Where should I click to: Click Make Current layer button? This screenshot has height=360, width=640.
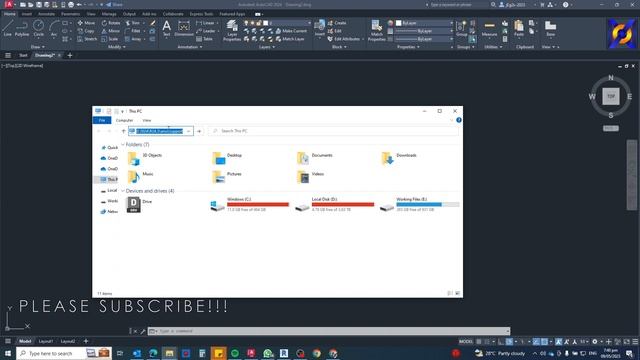291,31
